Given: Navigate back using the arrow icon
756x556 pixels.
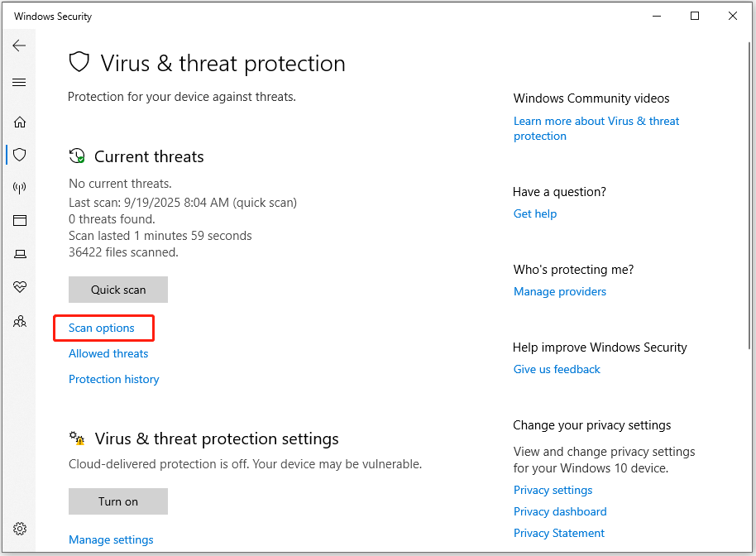Looking at the screenshot, I should [x=19, y=46].
